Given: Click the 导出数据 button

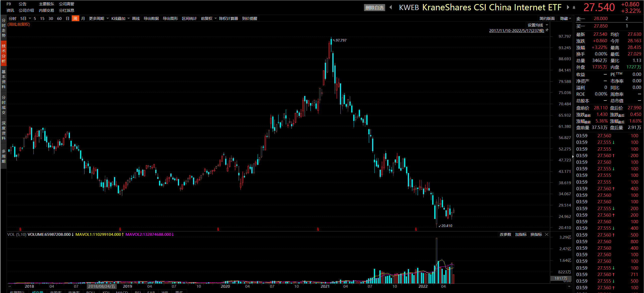Looking at the screenshot, I should coord(151,18).
